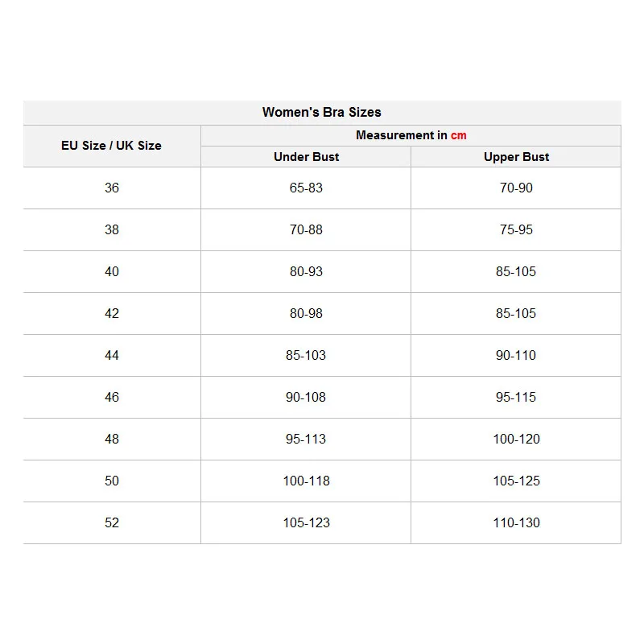Select the upper bust value 110-130
644x644 pixels.
[516, 522]
